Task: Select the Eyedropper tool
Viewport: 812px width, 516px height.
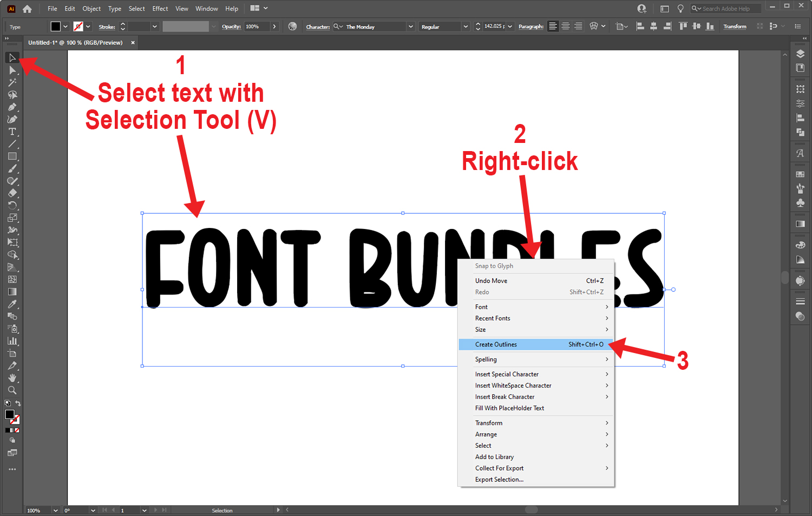Action: (12, 304)
